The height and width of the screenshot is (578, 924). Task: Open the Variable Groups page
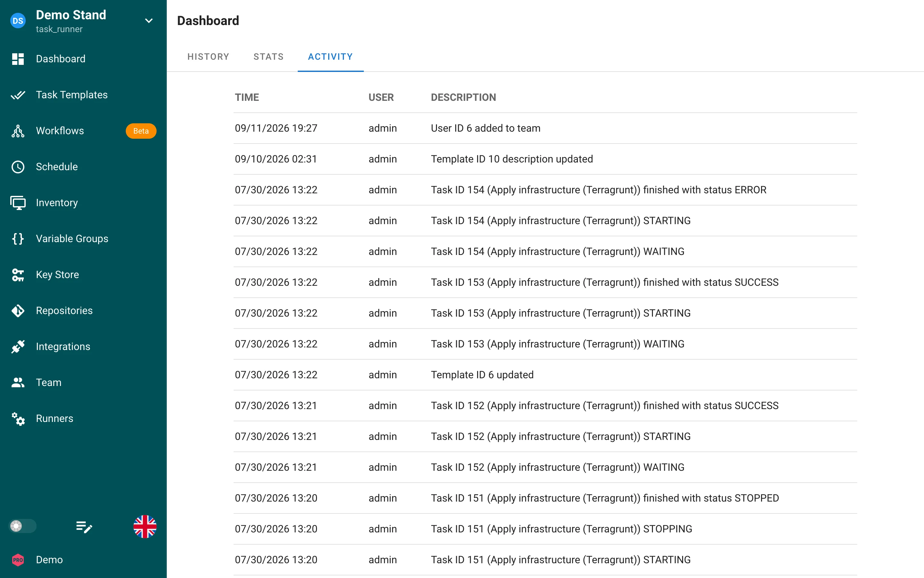(x=72, y=239)
